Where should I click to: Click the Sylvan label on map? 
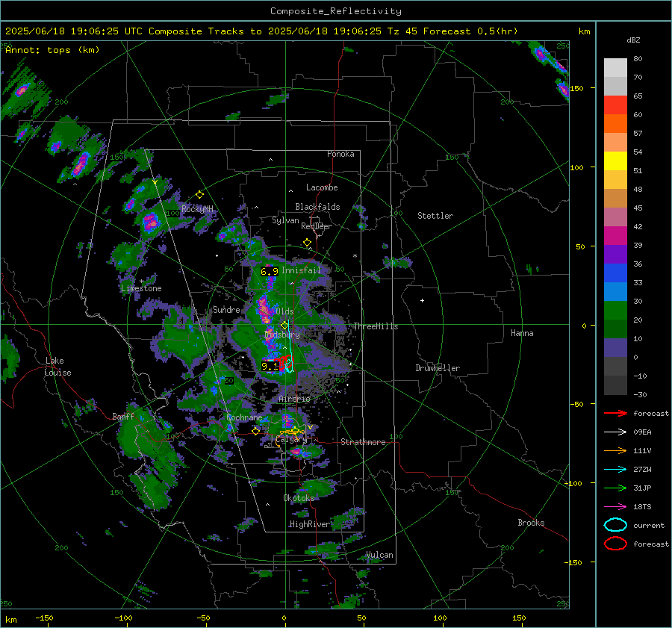tap(285, 220)
